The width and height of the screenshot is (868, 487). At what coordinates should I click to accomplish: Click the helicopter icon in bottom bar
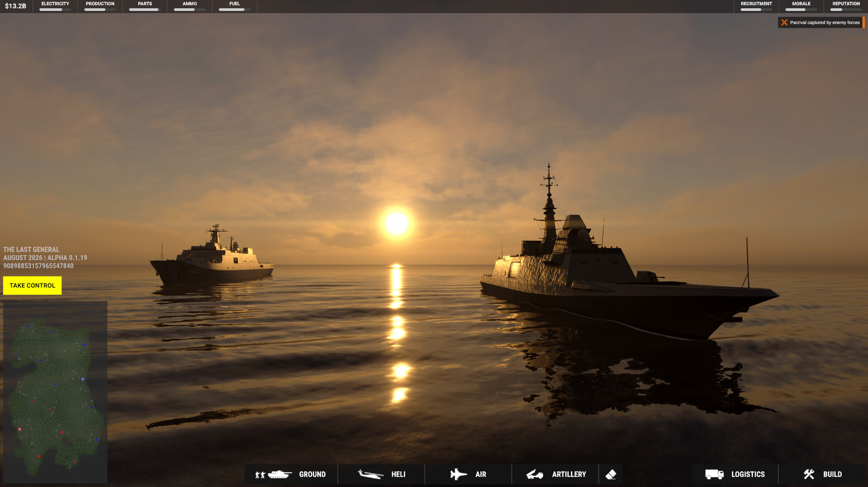click(370, 474)
